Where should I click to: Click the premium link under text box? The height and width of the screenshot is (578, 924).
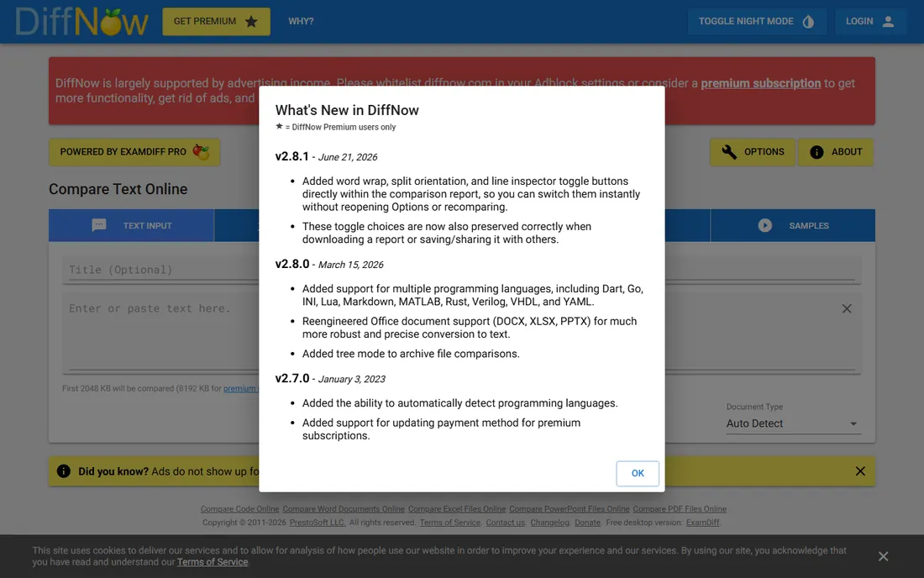point(240,389)
